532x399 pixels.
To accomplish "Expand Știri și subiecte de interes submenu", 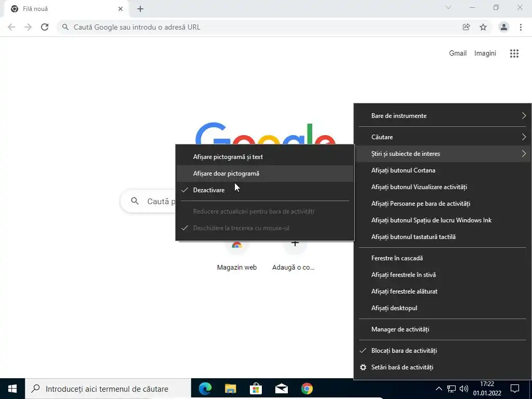I will [443, 154].
